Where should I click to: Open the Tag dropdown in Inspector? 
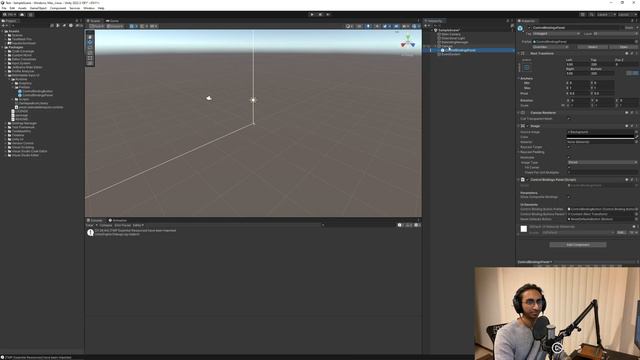click(556, 34)
